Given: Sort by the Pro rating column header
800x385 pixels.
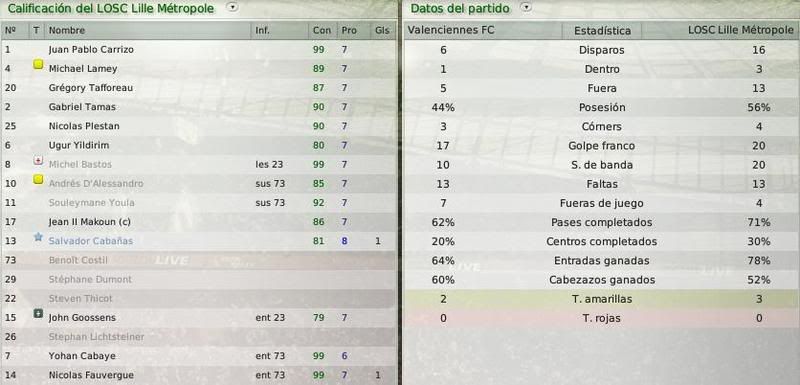Looking at the screenshot, I should (349, 31).
